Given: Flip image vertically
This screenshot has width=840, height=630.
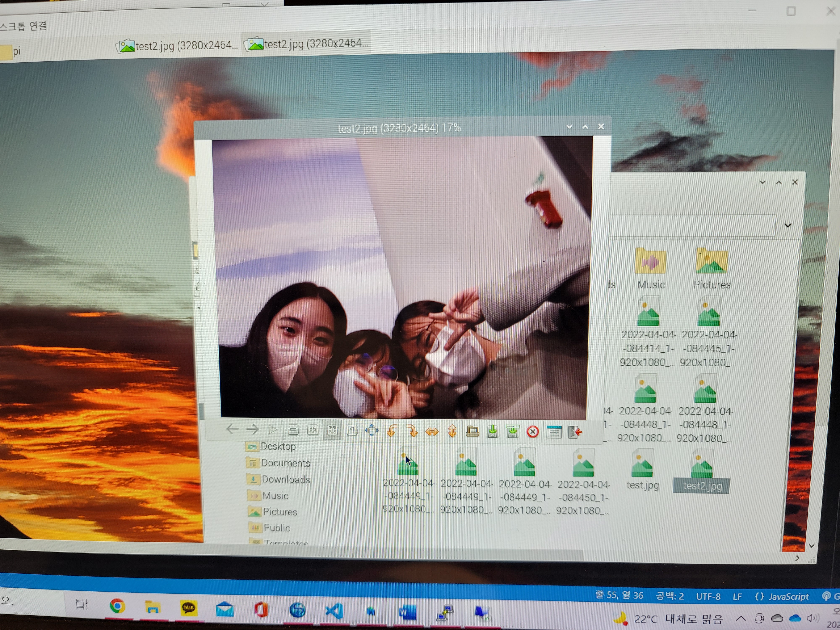Looking at the screenshot, I should pos(452,431).
